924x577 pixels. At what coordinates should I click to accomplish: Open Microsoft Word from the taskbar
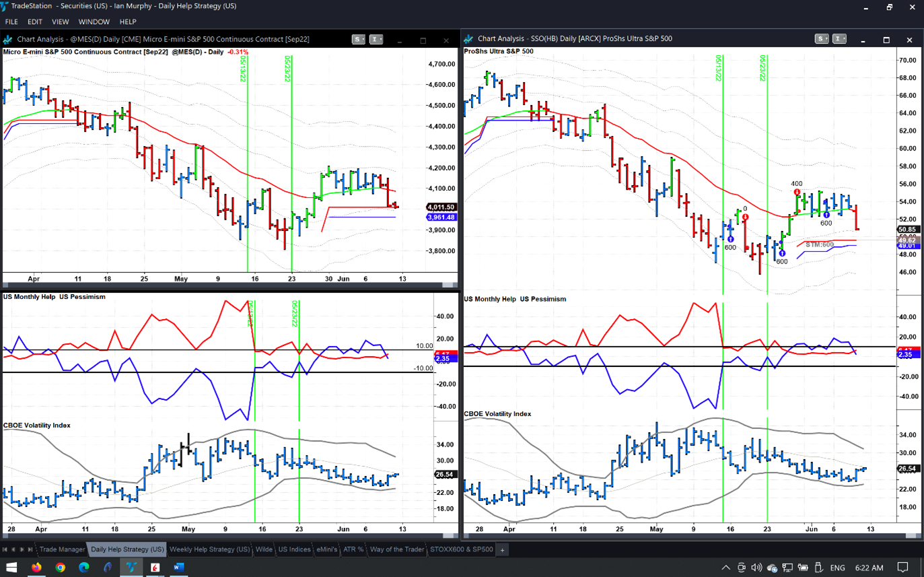click(178, 568)
